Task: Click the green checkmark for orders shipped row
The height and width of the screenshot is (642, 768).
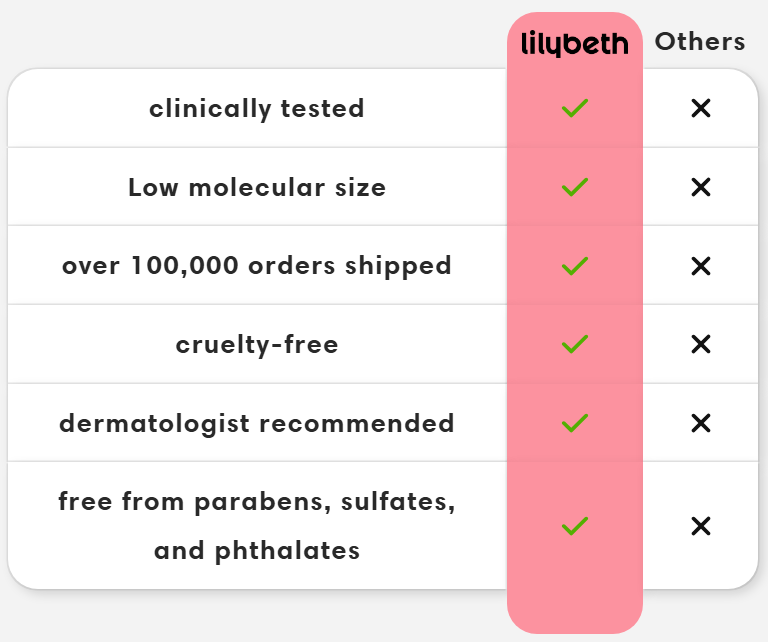Action: (x=575, y=266)
